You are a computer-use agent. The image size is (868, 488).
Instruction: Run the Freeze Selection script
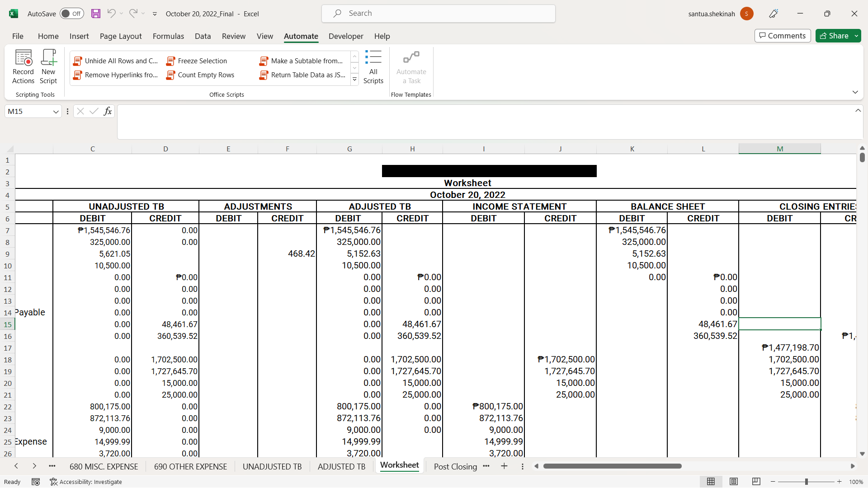pos(197,61)
